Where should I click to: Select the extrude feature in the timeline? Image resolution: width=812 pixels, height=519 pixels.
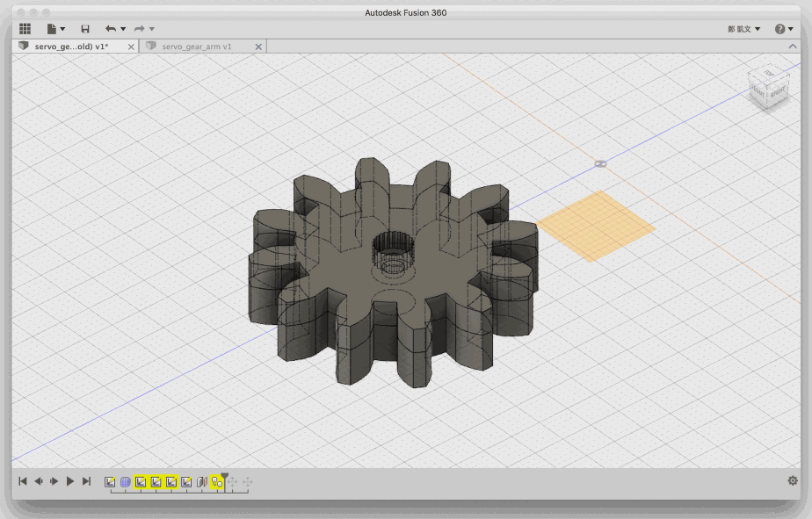tap(202, 482)
